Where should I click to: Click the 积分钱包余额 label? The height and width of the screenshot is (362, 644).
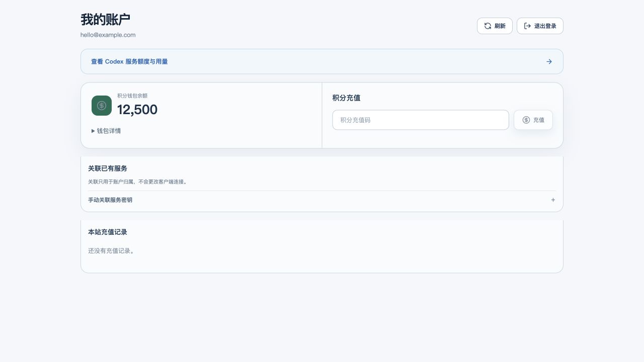click(x=132, y=96)
